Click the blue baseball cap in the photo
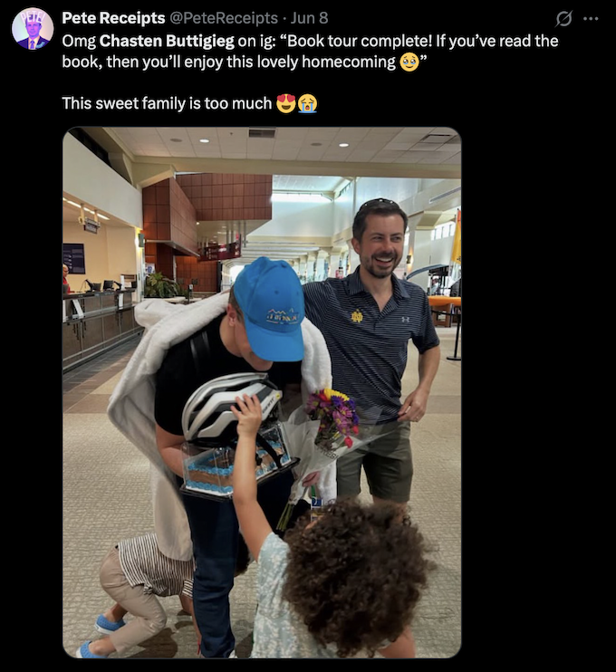Image resolution: width=616 pixels, height=672 pixels. (270, 310)
